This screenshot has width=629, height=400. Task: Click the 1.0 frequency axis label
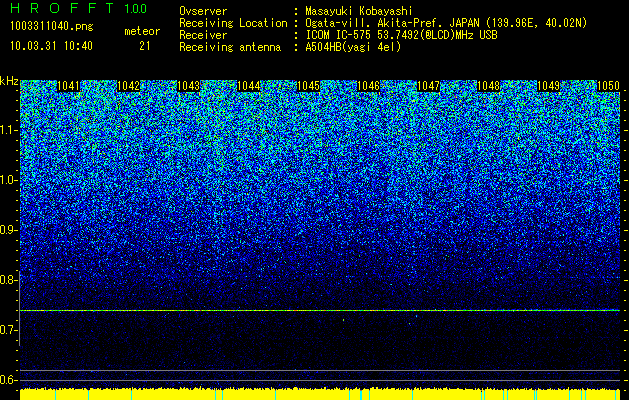(x=8, y=180)
